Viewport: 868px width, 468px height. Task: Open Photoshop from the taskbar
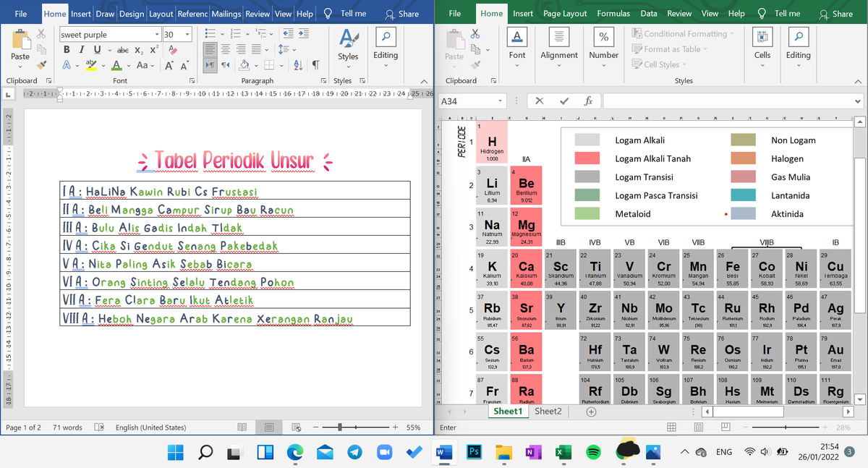click(x=475, y=452)
